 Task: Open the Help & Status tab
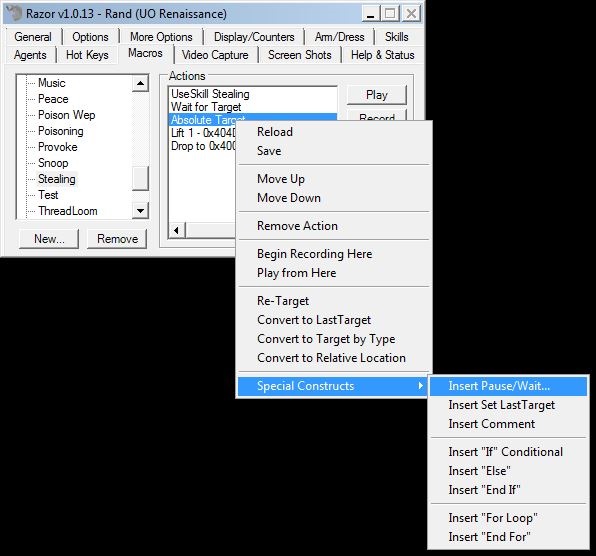(x=382, y=55)
